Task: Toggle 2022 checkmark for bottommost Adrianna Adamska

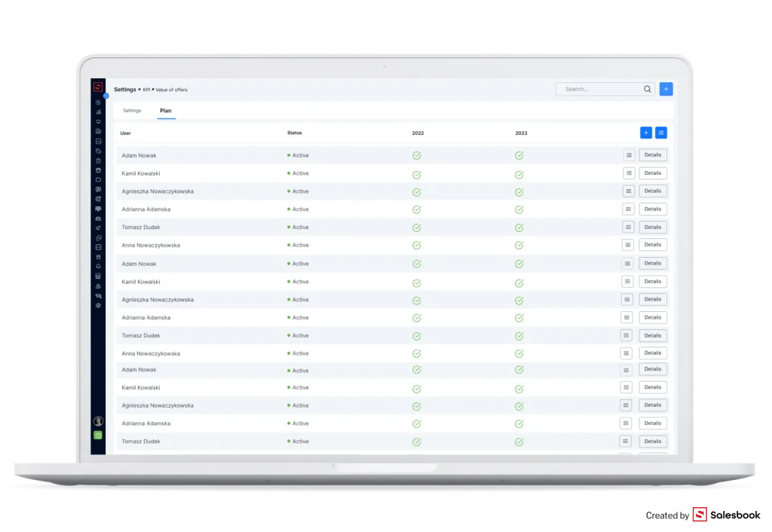Action: (x=416, y=423)
